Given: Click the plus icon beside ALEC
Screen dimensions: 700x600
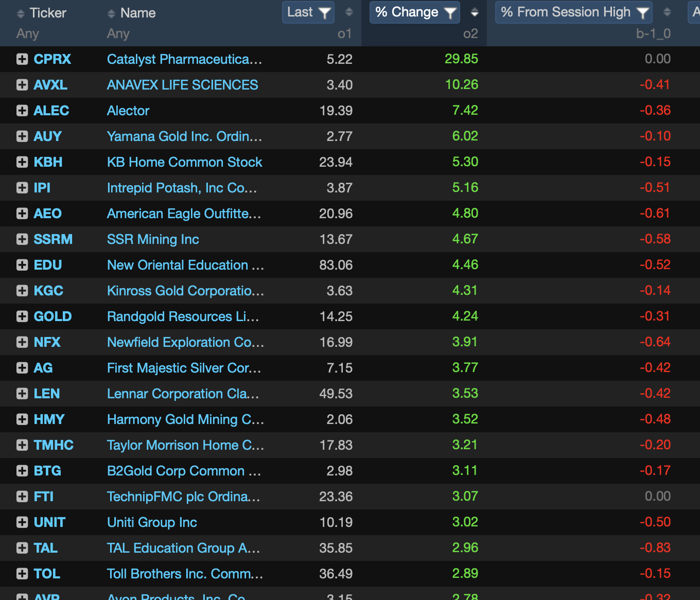Looking at the screenshot, I should pos(22,111).
